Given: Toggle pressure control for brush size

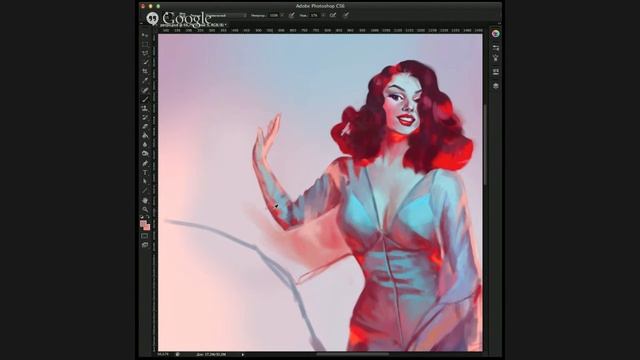Looking at the screenshot, I should click(x=346, y=16).
